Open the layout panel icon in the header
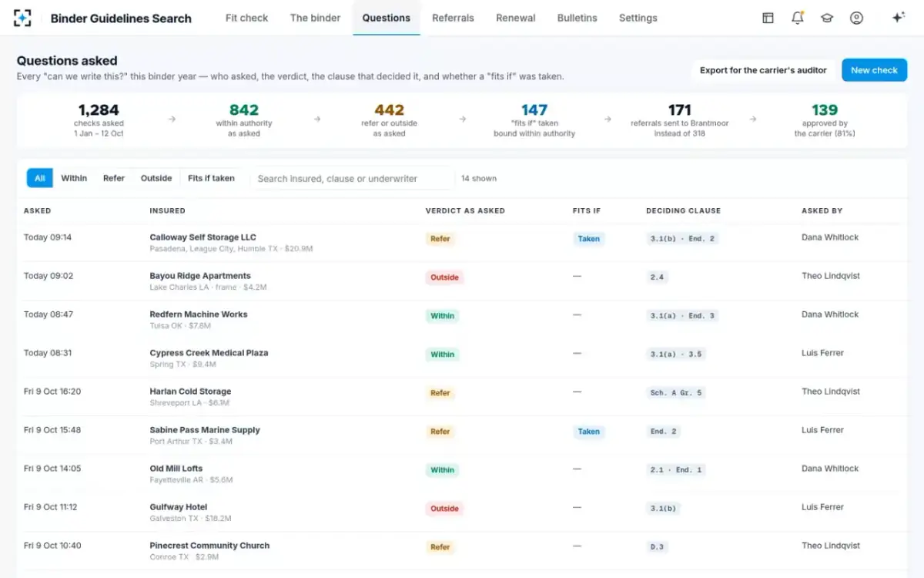Image resolution: width=924 pixels, height=578 pixels. click(768, 18)
